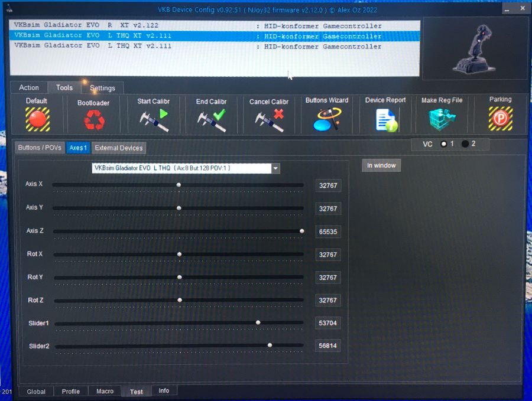Click the Axis X value 32767
Screen dimensions: 532x401
pos(328,185)
